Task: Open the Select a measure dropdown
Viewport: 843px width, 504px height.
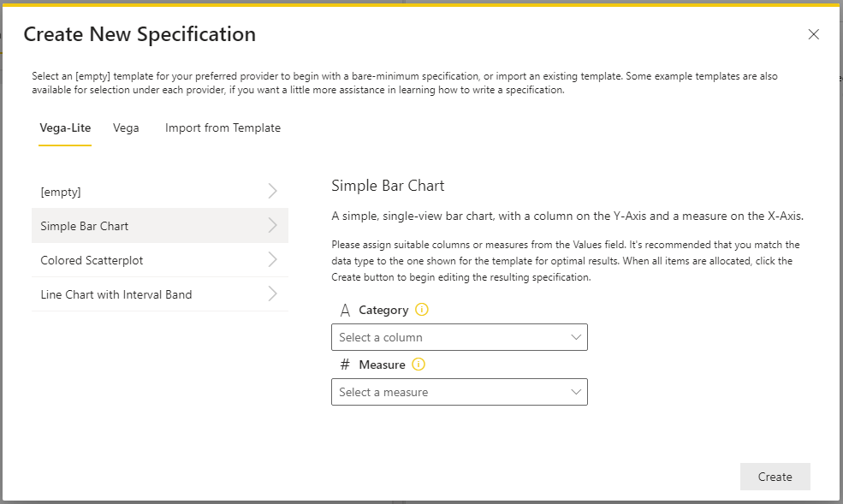Action: coord(459,392)
